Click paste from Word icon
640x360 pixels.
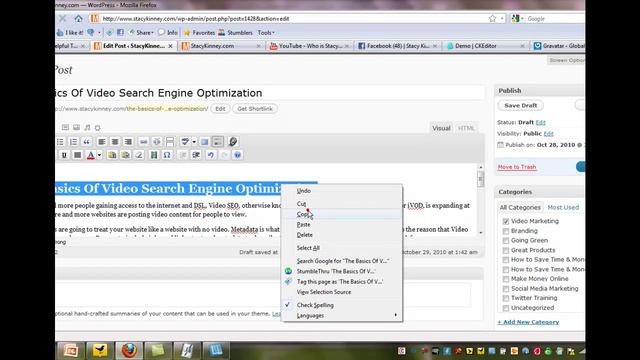pyautogui.click(x=126, y=155)
